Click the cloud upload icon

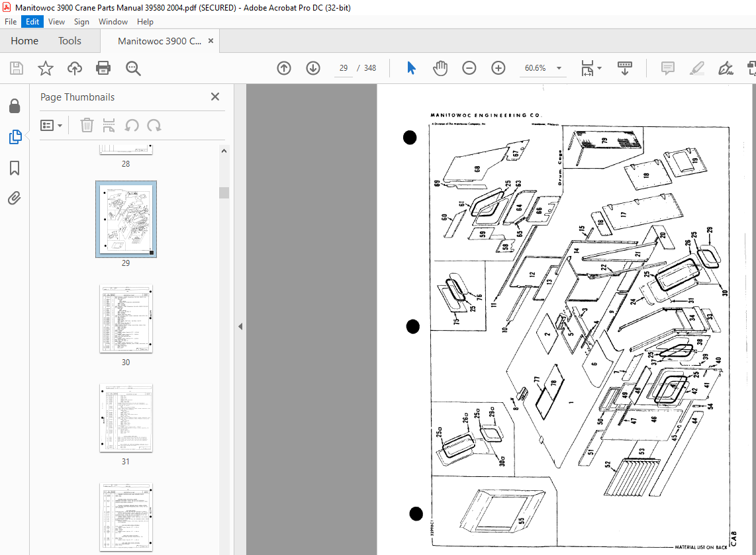[x=74, y=68]
